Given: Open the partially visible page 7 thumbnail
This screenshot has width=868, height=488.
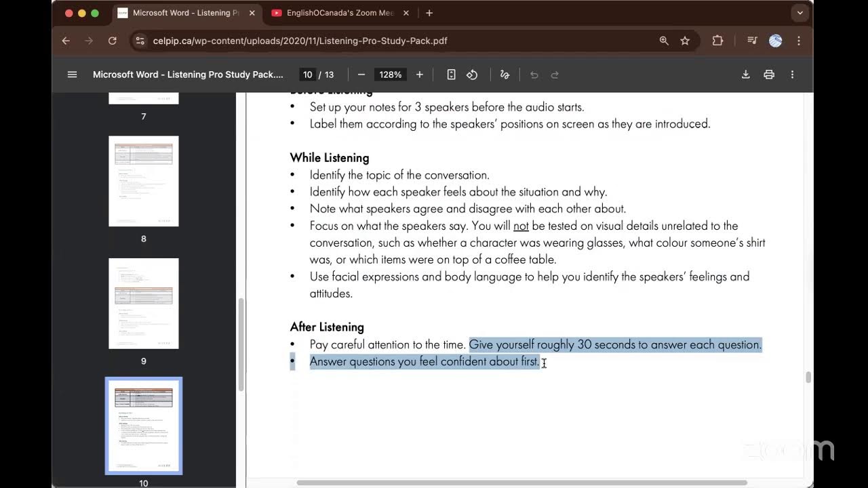Looking at the screenshot, I should click(x=144, y=98).
